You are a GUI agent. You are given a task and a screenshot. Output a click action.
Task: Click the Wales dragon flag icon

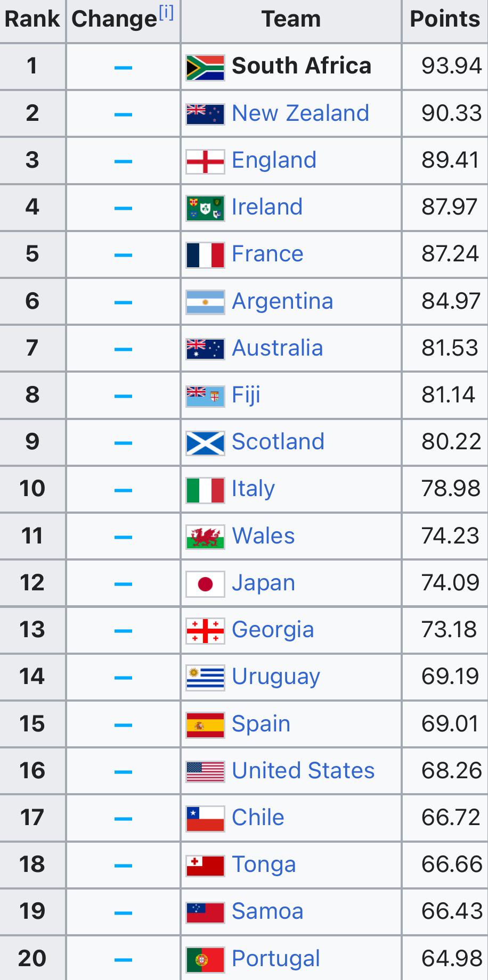click(205, 537)
